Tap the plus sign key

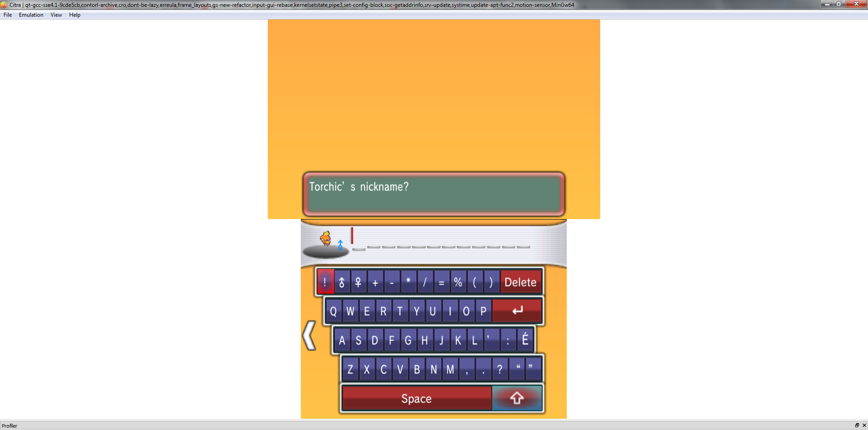pyautogui.click(x=375, y=282)
